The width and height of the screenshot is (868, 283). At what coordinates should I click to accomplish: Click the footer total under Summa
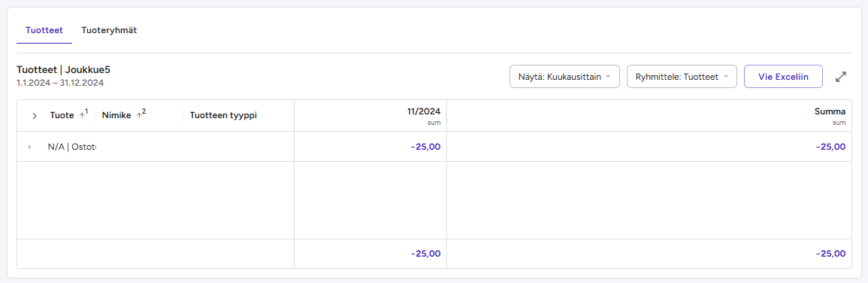pos(831,254)
